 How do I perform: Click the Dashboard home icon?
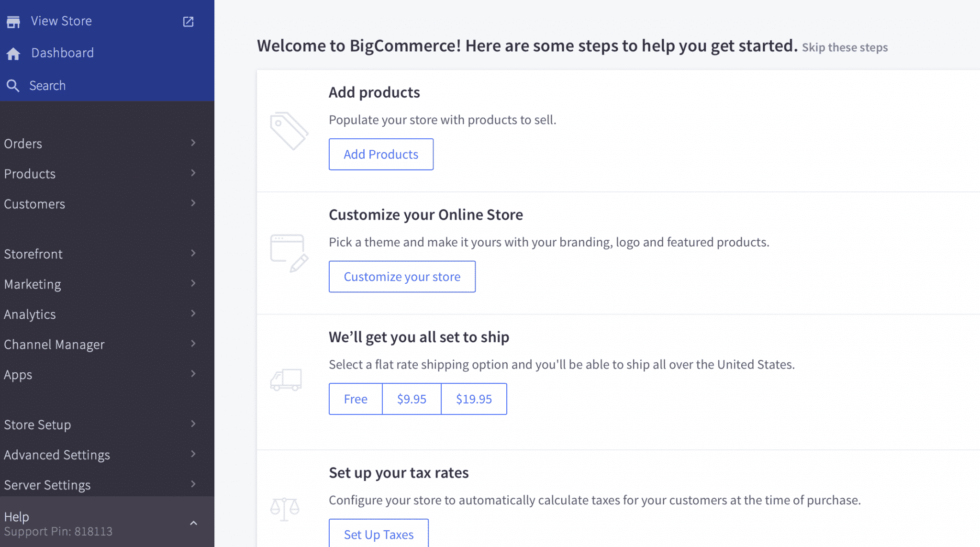click(x=13, y=54)
